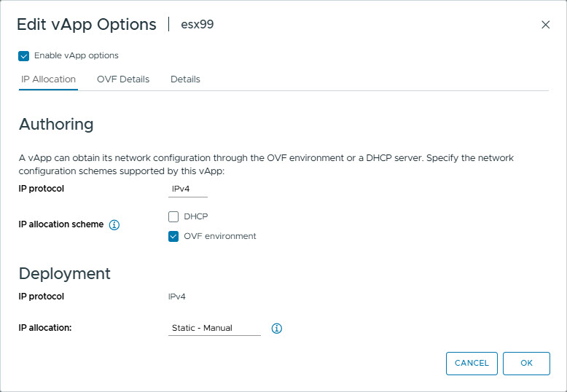
Task: Enable the DHCP checkbox
Action: click(173, 216)
